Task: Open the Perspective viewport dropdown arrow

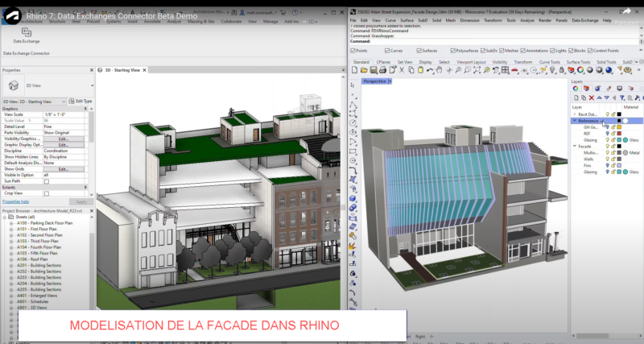Action: [390, 81]
